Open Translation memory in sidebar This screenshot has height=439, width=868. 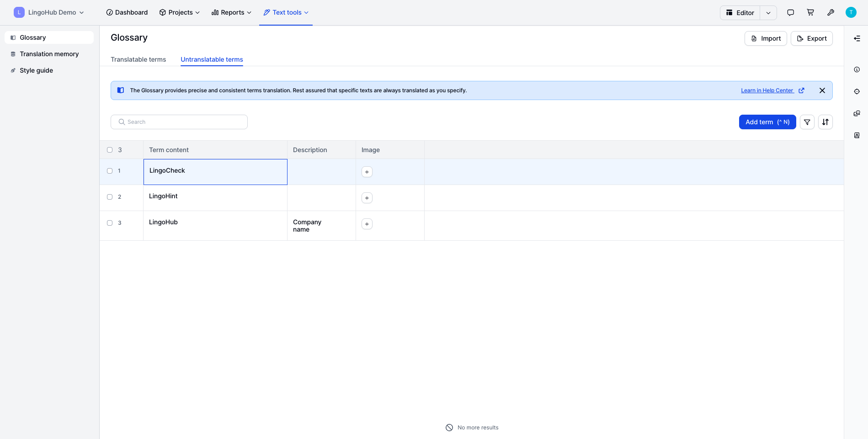(x=49, y=54)
